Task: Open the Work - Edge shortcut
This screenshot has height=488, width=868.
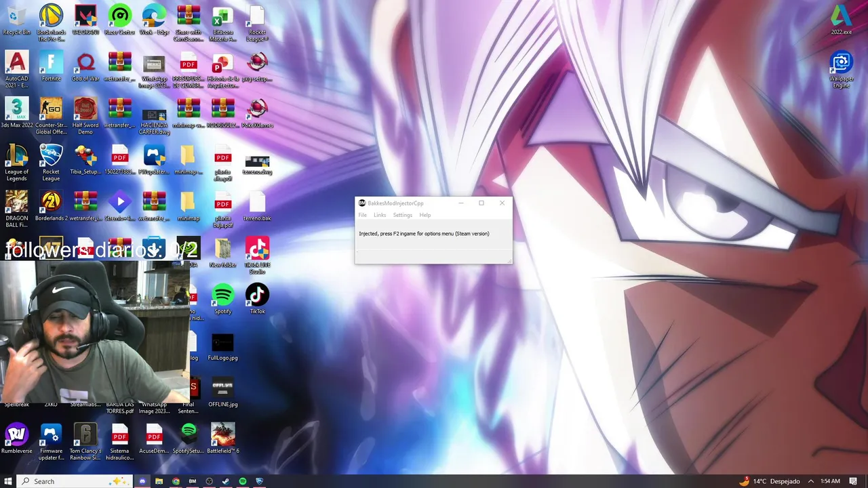Action: (154, 20)
